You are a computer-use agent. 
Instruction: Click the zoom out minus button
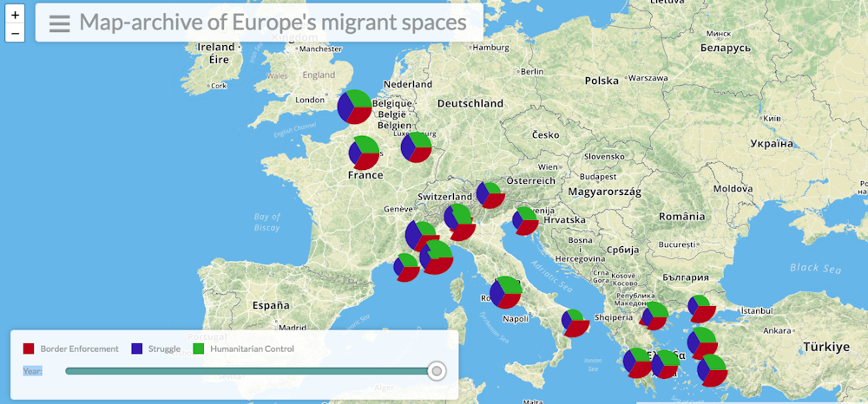[15, 34]
